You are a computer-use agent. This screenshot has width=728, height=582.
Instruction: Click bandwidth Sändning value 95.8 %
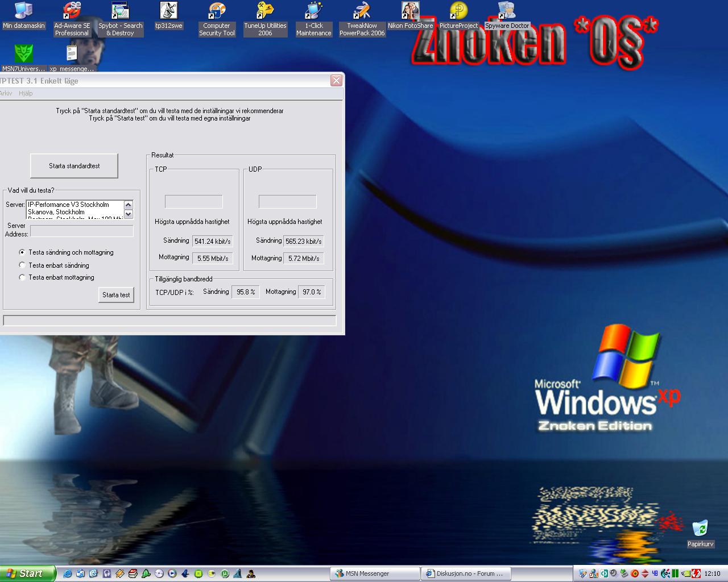[246, 292]
